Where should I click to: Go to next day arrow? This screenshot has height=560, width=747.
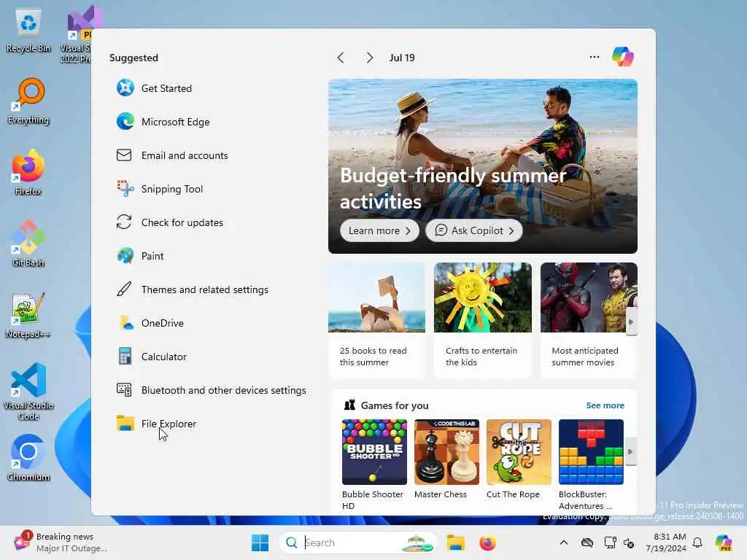[x=370, y=58]
